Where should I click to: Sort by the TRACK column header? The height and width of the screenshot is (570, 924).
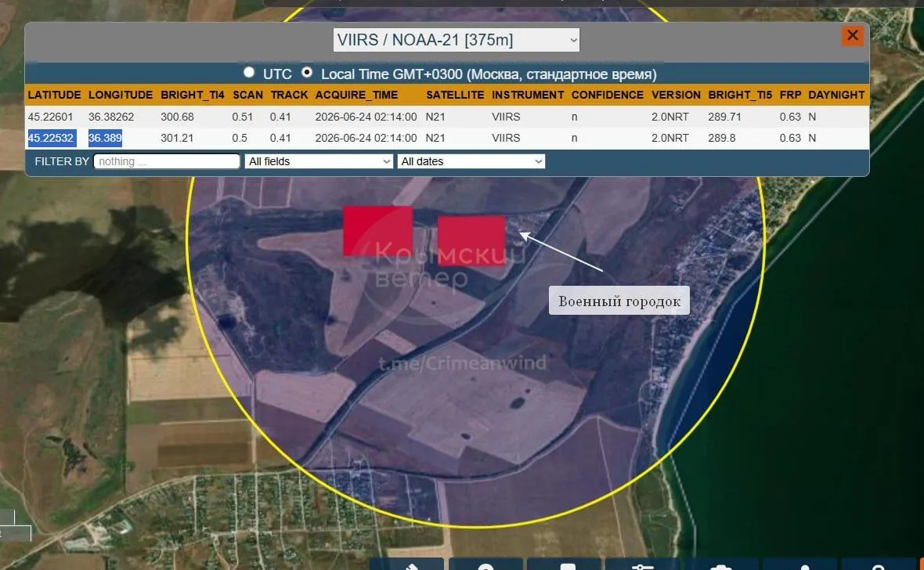(290, 95)
